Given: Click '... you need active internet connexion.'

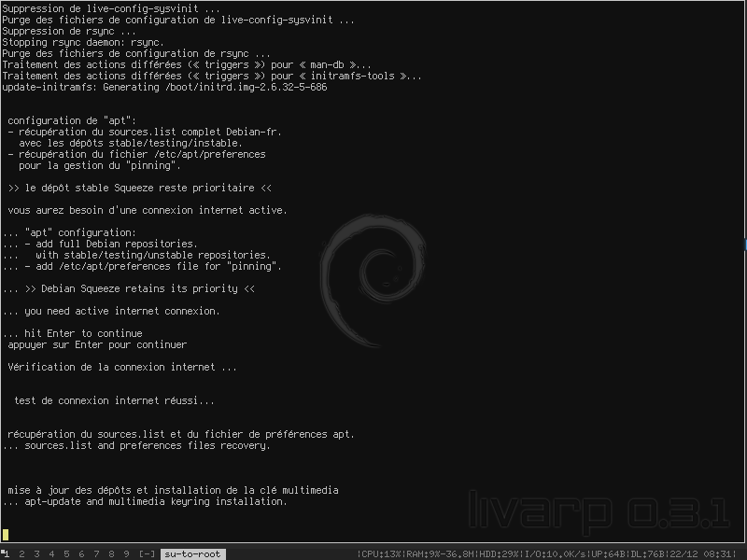Looking at the screenshot, I should (x=111, y=311).
